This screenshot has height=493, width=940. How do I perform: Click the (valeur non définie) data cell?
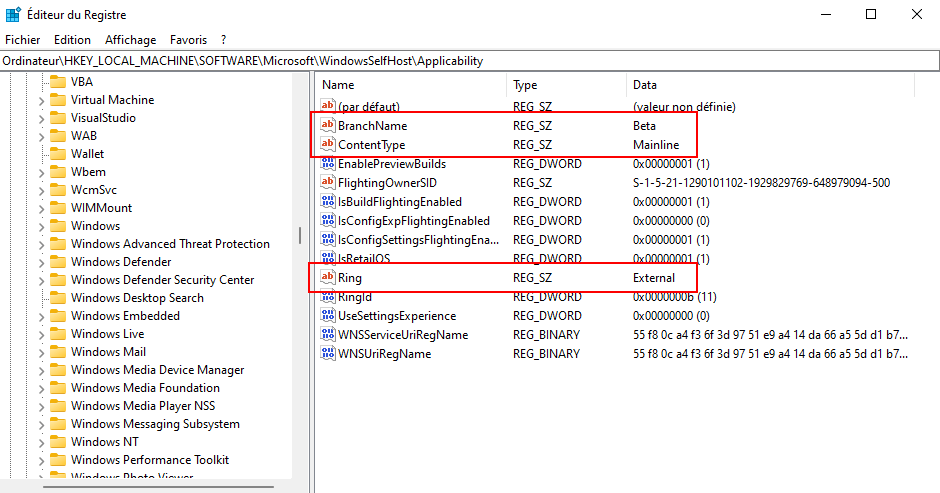coord(684,107)
